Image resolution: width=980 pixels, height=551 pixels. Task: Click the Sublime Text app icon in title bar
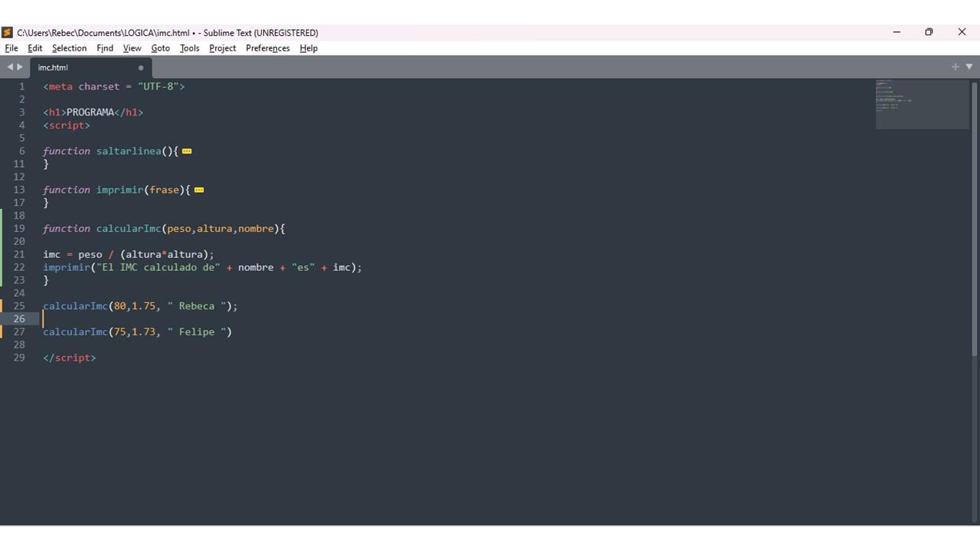[x=8, y=32]
